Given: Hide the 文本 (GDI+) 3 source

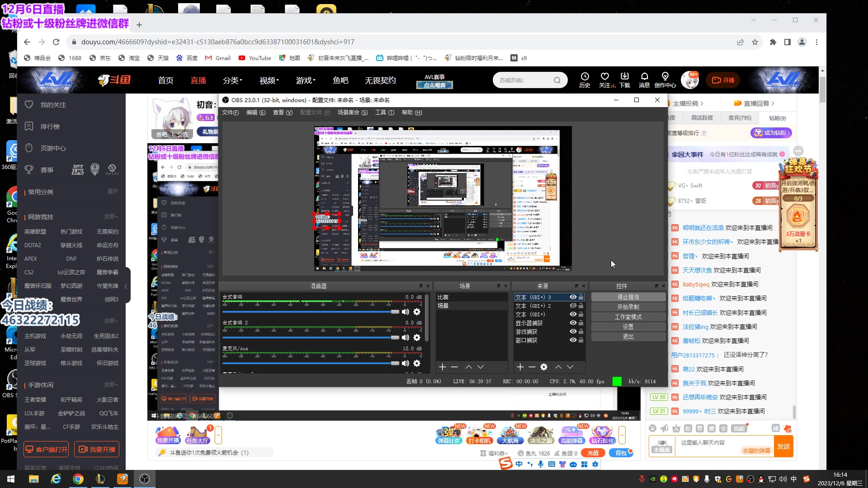Looking at the screenshot, I should pos(573,297).
